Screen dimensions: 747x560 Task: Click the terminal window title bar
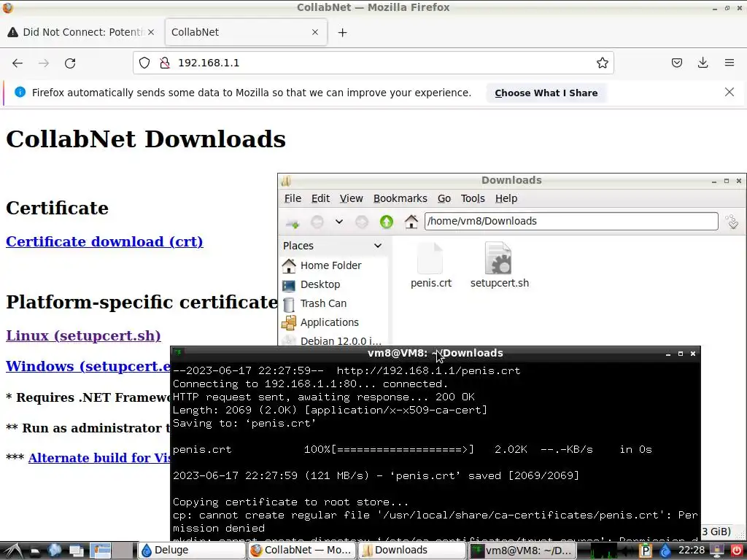point(435,354)
